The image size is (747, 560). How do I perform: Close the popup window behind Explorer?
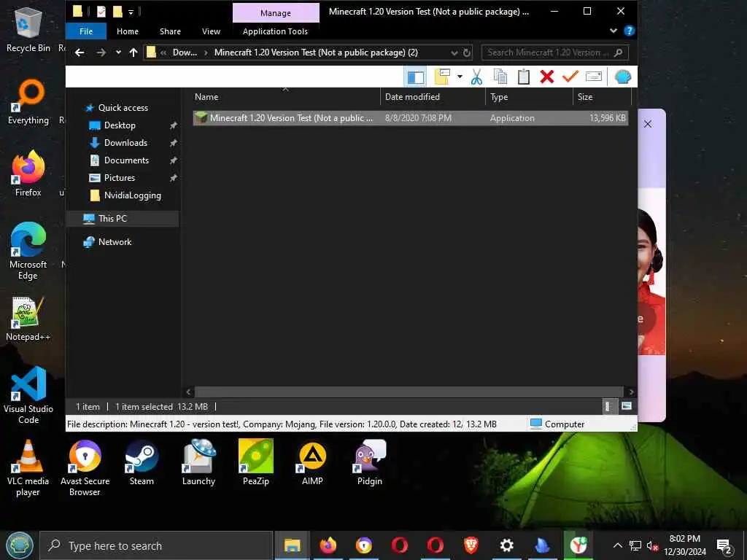point(648,124)
